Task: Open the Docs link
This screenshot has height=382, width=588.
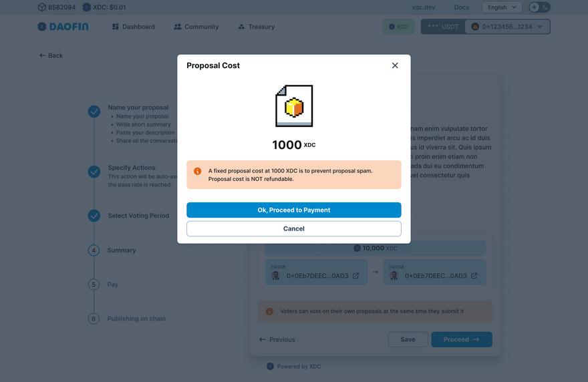Action: pyautogui.click(x=462, y=7)
